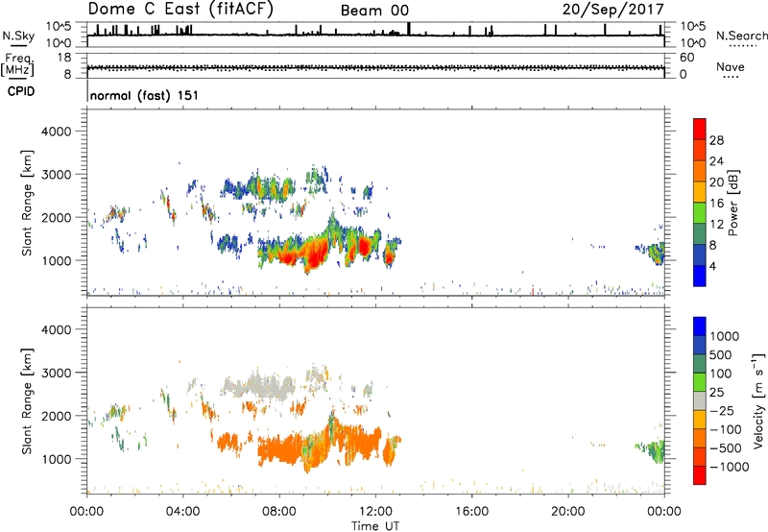The width and height of the screenshot is (768, 532).
Task: Click the green velocity echo near 00:00 end
Action: [x=655, y=450]
